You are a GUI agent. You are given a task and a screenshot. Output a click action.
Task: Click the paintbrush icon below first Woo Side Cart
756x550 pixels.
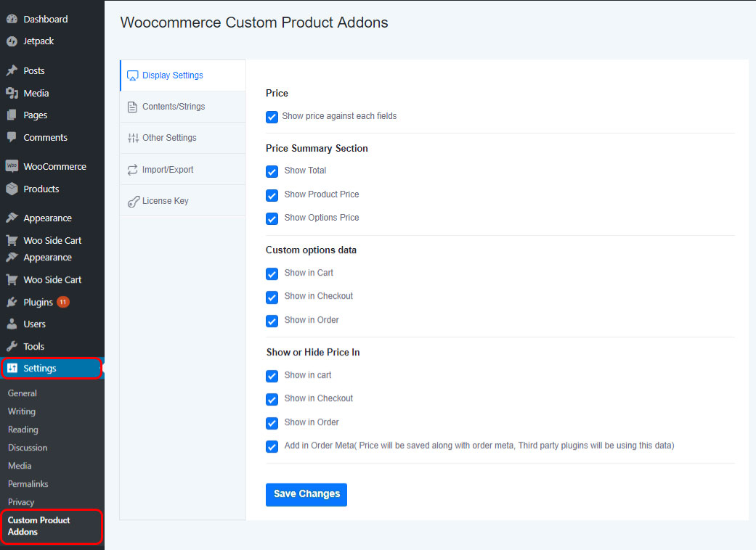pos(12,258)
